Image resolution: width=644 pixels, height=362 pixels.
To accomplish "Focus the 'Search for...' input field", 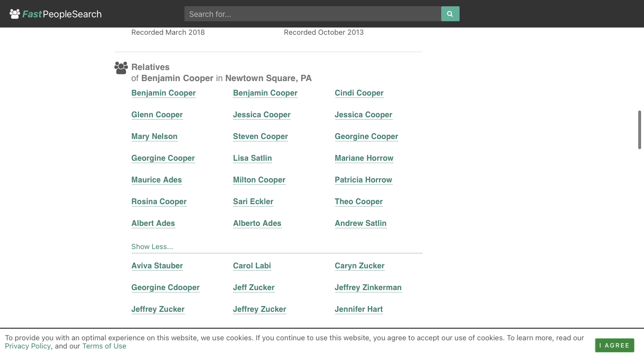I will [313, 14].
